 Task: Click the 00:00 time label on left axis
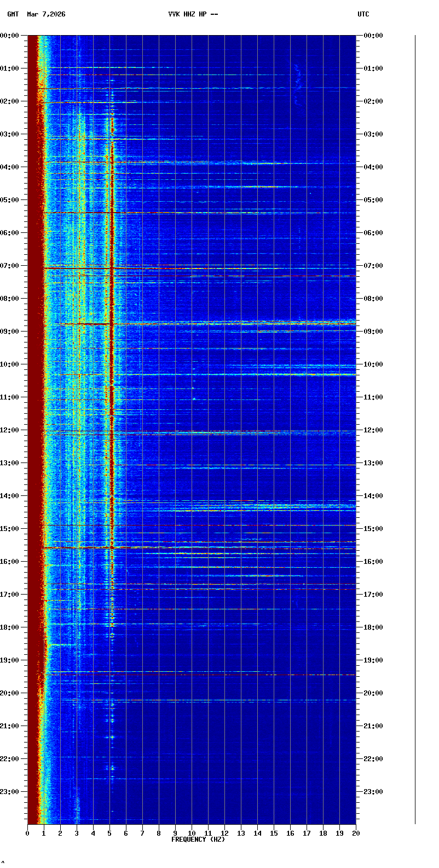[x=10, y=36]
